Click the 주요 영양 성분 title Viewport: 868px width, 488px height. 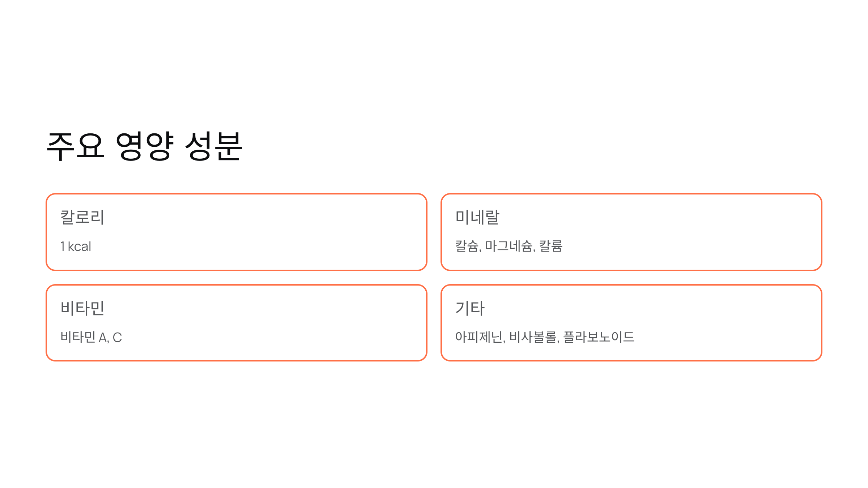click(x=144, y=146)
